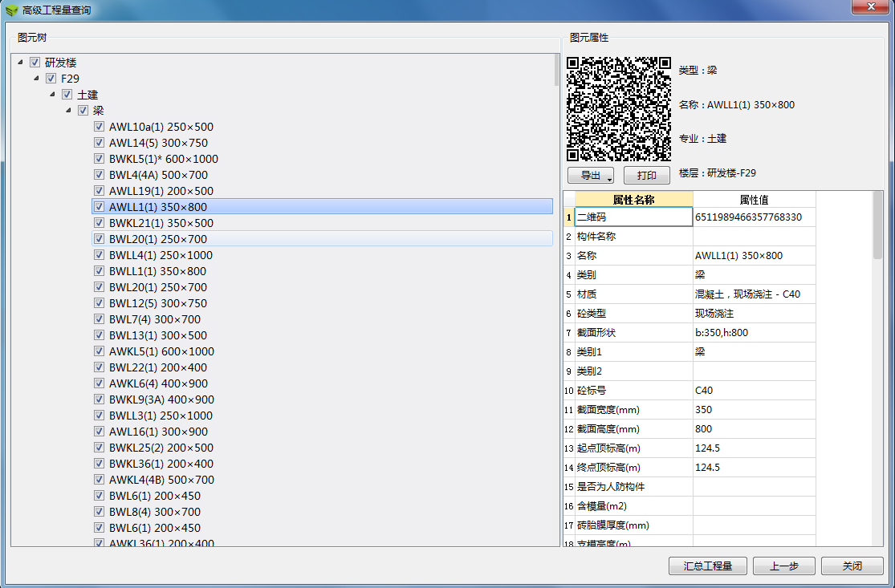Viewport: 895px width, 588px height.
Task: Select tree item BWKL36(1) 200×400
Action: click(x=161, y=464)
